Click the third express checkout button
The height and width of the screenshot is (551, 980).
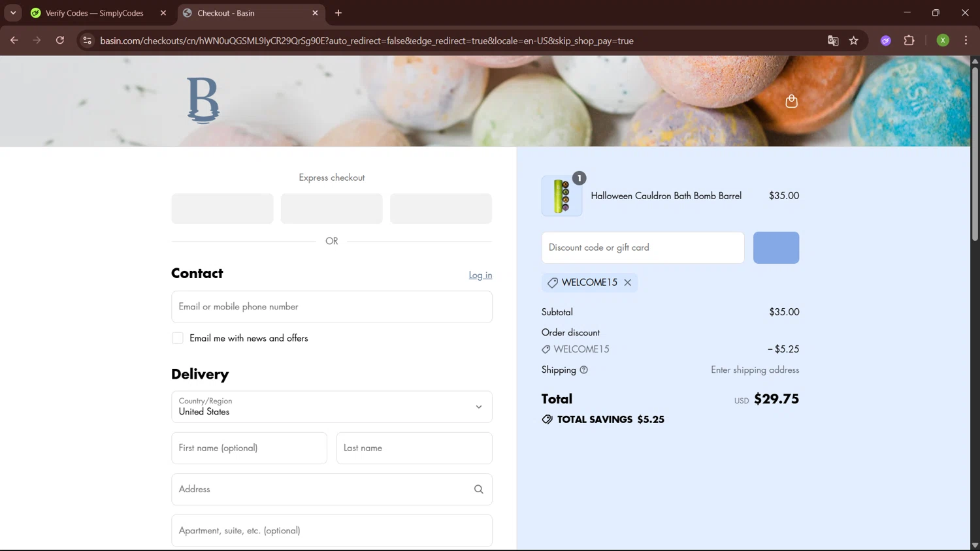[x=441, y=209]
